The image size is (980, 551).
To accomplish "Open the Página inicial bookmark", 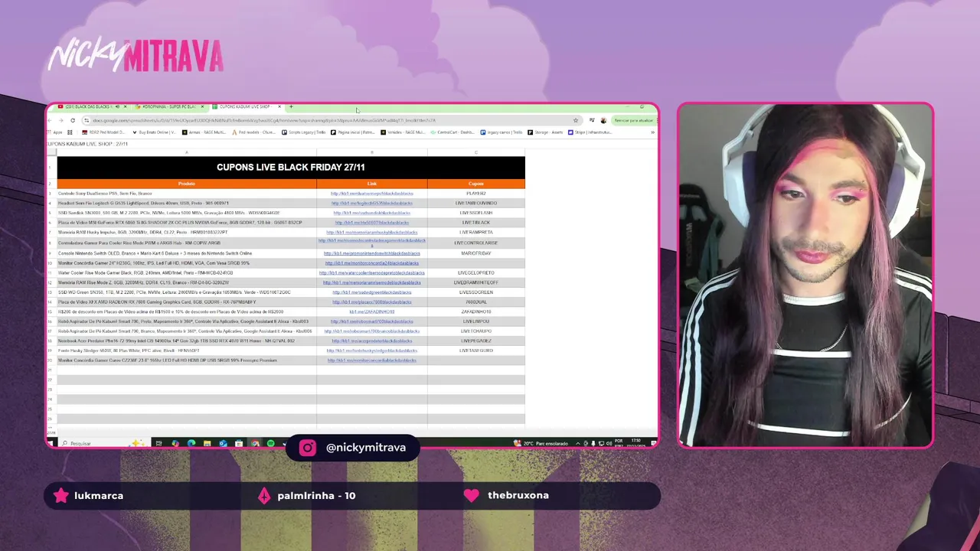I will 354,132.
